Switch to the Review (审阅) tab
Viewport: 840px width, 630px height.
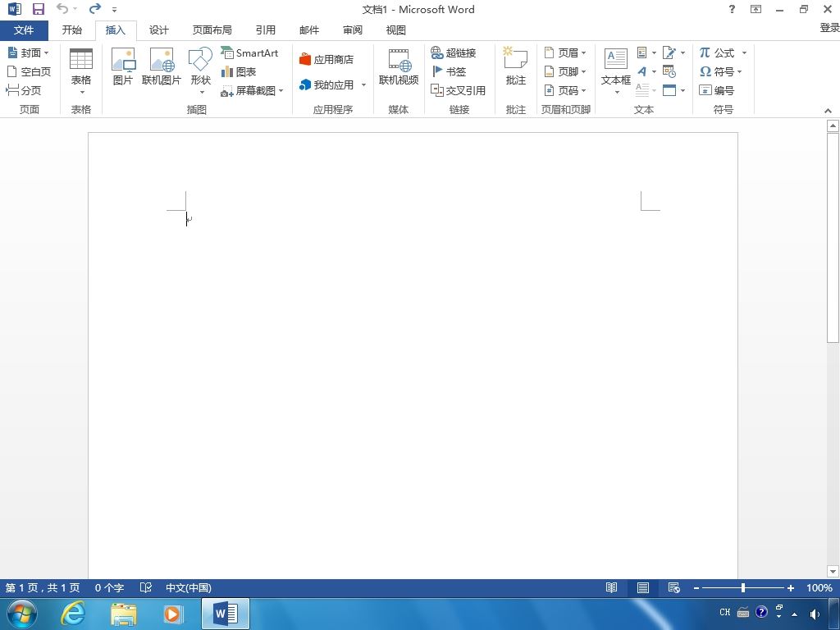tap(352, 30)
